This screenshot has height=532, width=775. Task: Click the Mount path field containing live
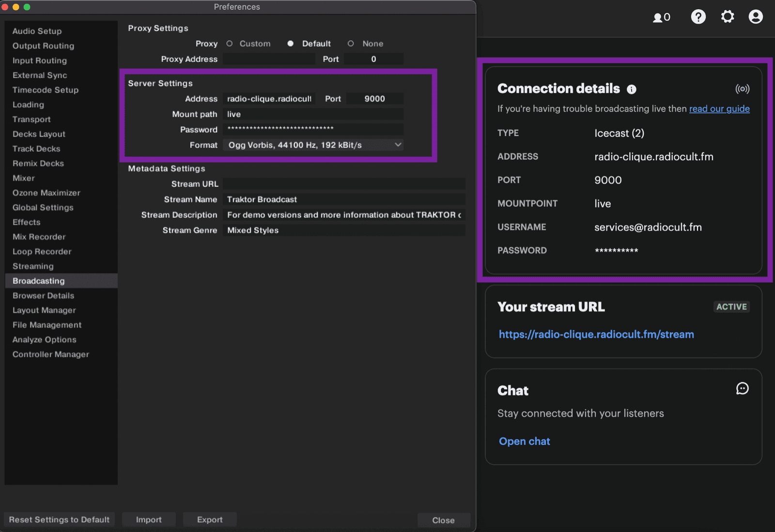(x=313, y=114)
